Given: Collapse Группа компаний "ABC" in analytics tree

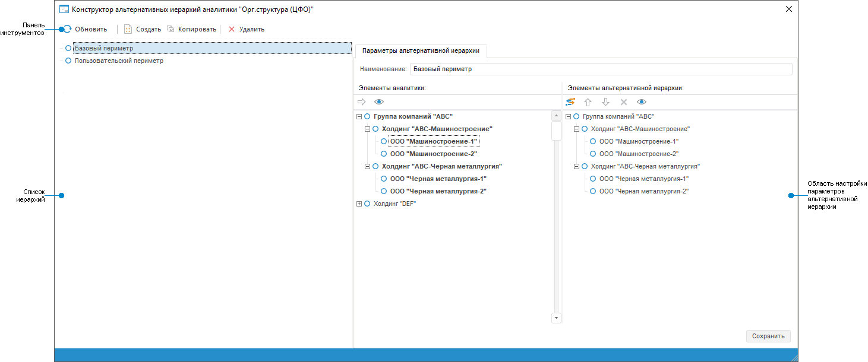Looking at the screenshot, I should coord(359,116).
